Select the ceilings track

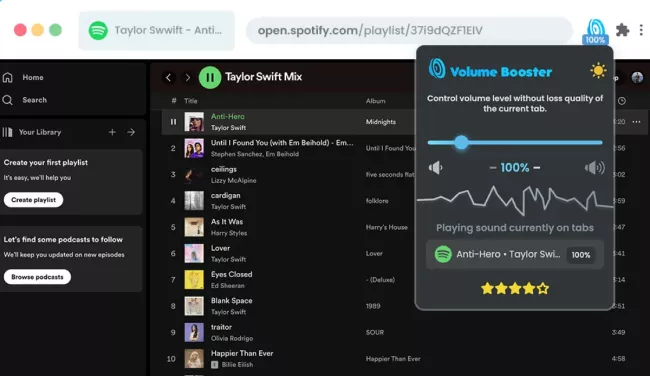tap(223, 169)
